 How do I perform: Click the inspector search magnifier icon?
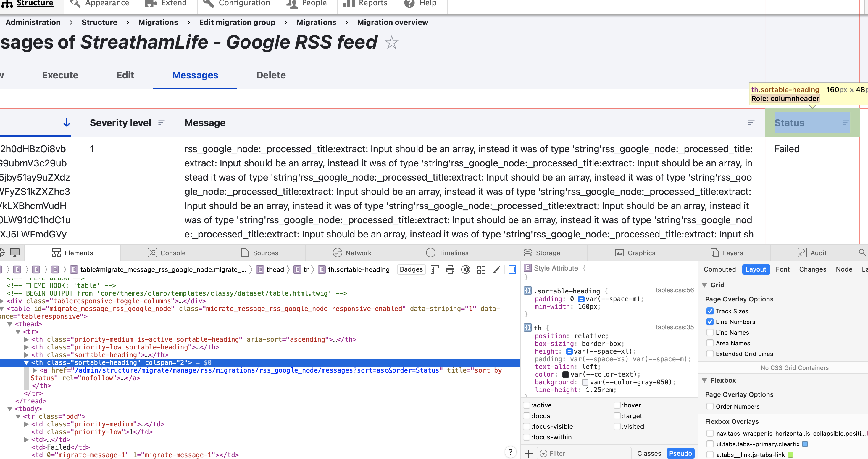pos(862,252)
